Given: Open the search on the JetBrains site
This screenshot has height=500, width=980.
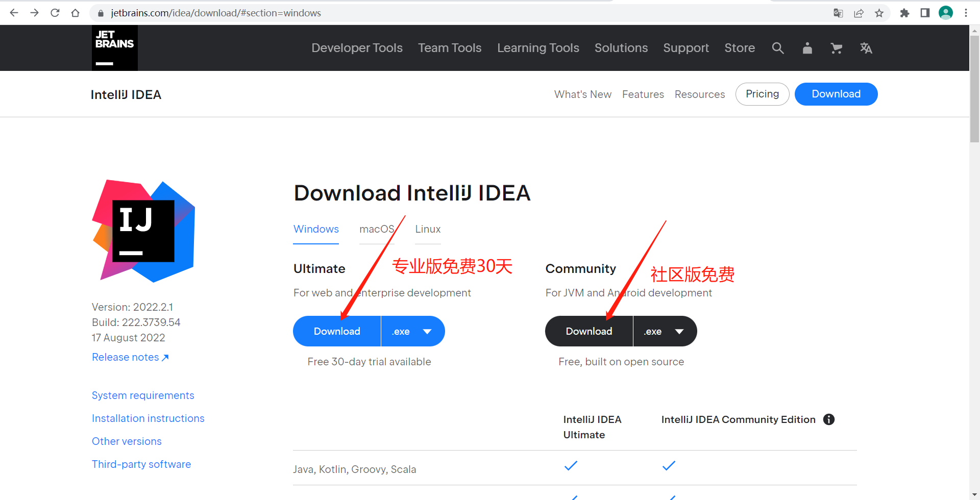Looking at the screenshot, I should click(778, 48).
